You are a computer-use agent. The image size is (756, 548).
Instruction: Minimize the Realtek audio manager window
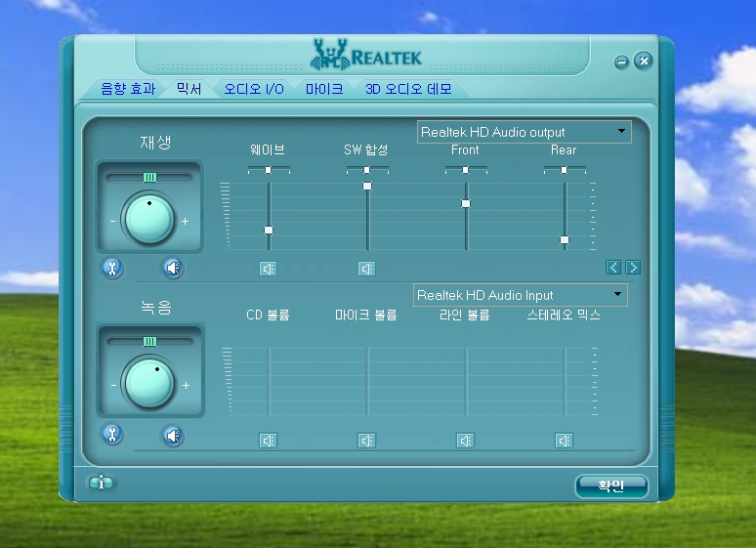coord(621,62)
